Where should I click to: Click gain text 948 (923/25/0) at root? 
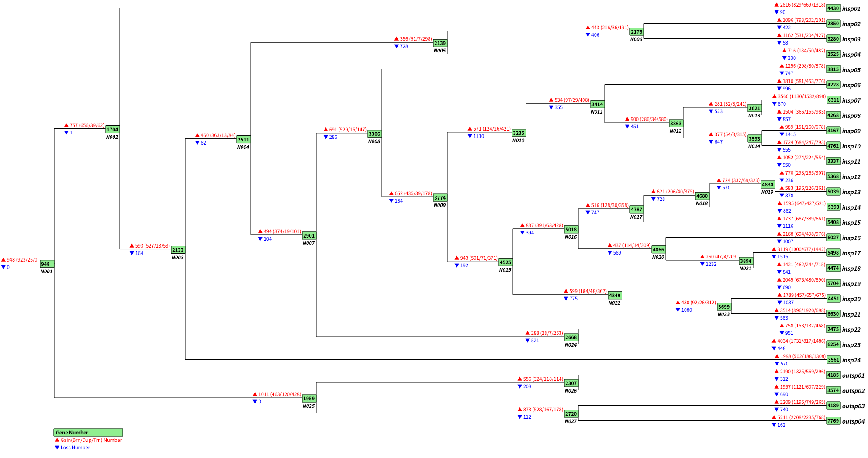(x=23, y=260)
